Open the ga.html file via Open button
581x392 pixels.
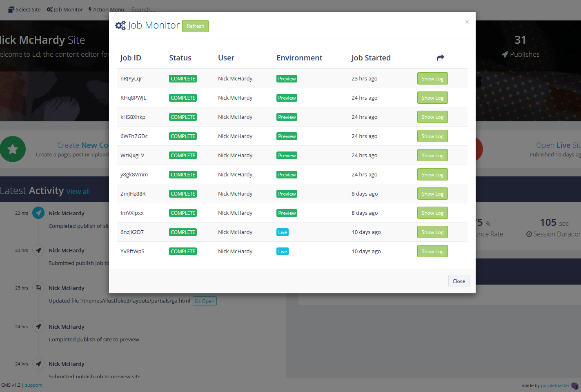point(205,301)
